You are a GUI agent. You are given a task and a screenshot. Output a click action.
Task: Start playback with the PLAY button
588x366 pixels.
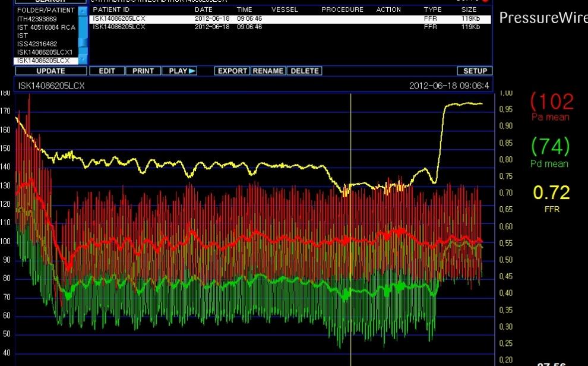pos(179,71)
